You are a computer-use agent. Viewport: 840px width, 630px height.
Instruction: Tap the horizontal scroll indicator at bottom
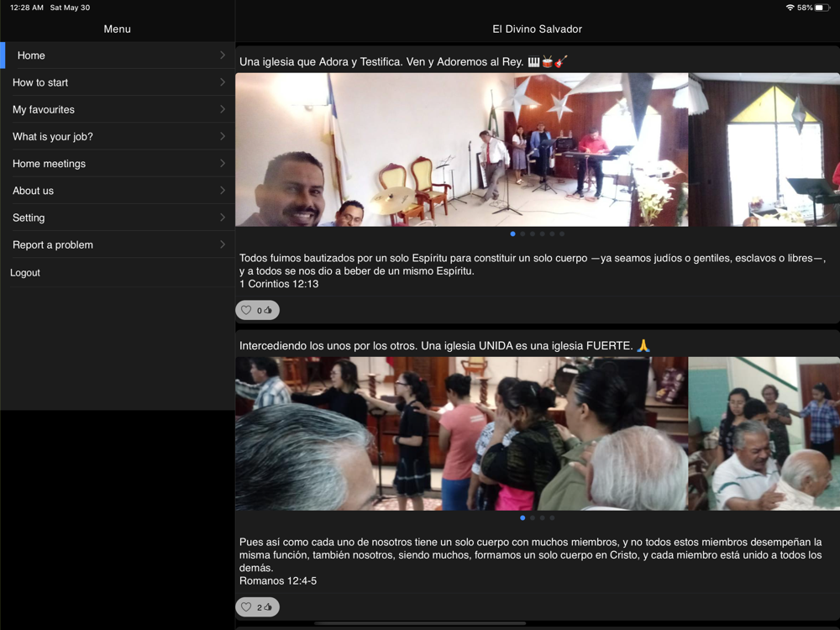pyautogui.click(x=420, y=623)
